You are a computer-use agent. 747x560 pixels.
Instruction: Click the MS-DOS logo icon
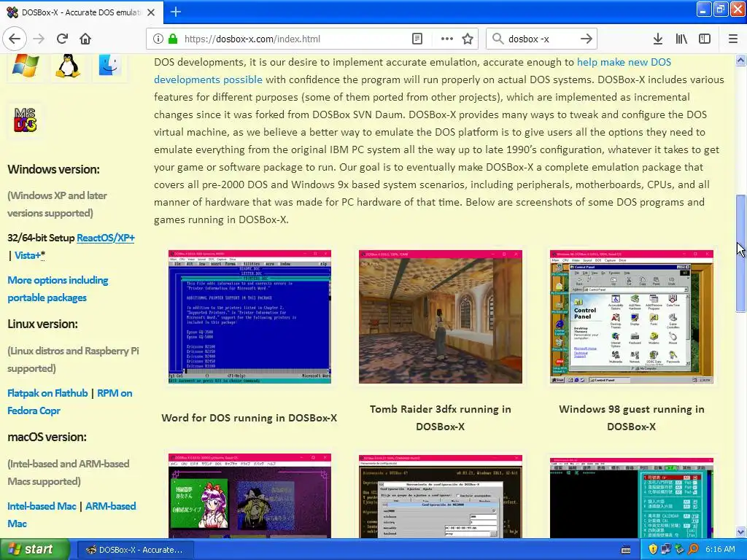[25, 120]
